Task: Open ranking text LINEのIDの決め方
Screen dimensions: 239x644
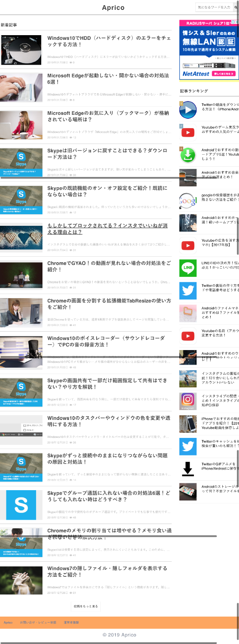Action: coord(220,265)
